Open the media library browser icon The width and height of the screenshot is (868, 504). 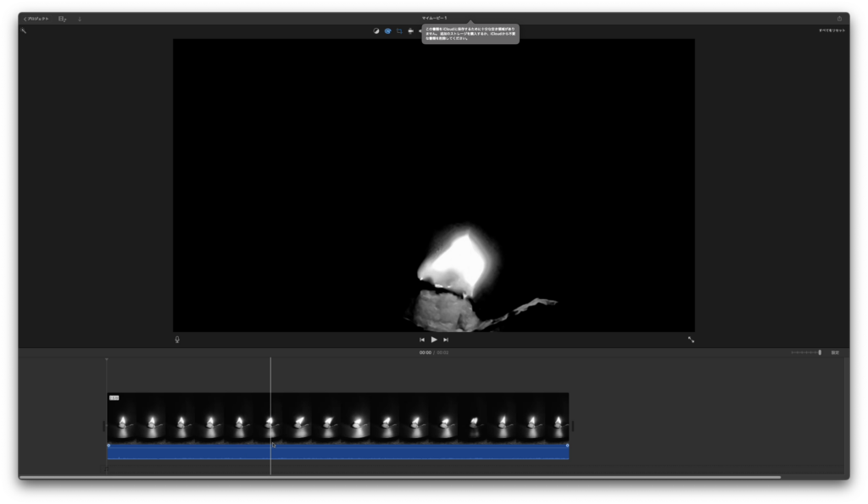click(x=63, y=19)
